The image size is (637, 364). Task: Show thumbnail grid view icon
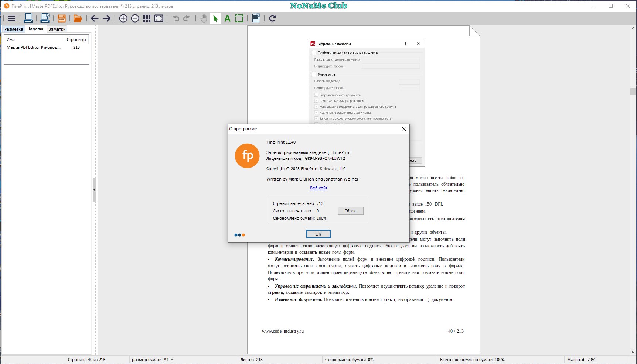147,18
